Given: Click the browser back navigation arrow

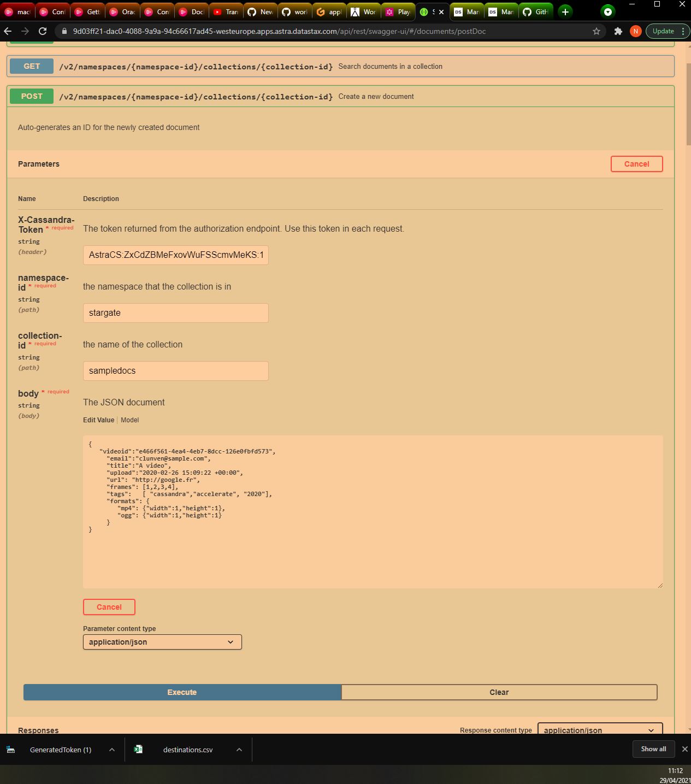Looking at the screenshot, I should coord(9,31).
